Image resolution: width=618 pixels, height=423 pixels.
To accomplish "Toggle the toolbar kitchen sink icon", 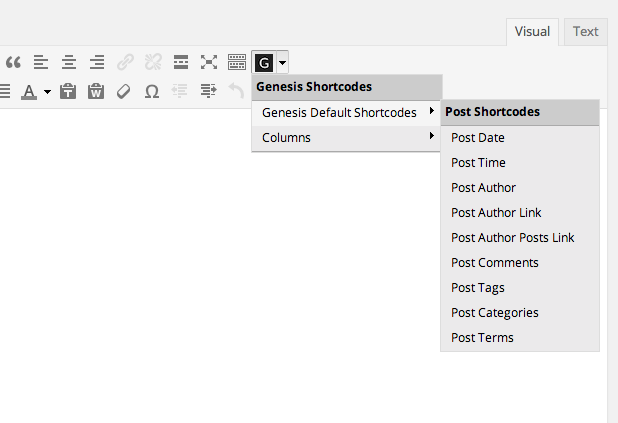I will point(237,62).
